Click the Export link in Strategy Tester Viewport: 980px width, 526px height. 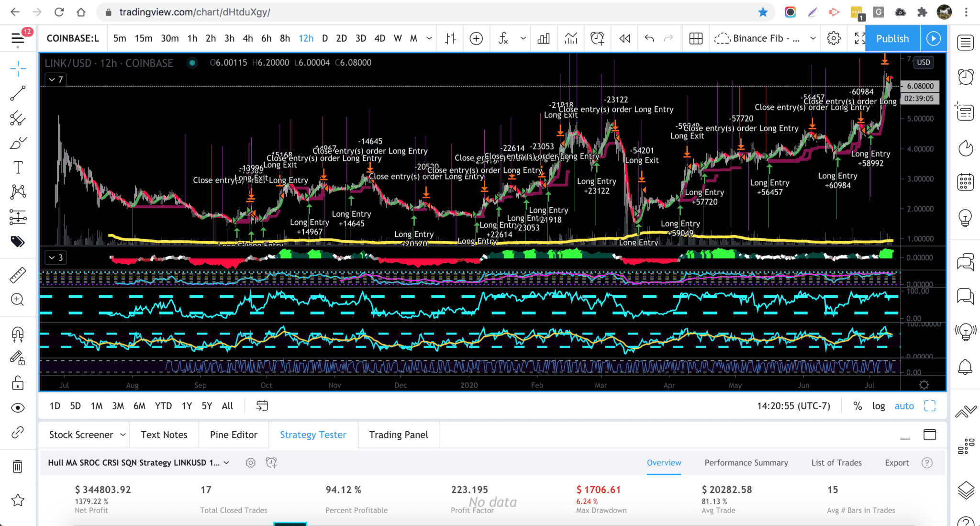point(897,463)
